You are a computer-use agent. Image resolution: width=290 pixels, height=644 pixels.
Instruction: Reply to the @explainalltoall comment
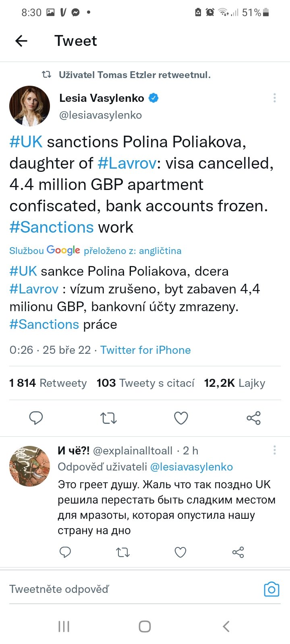point(65,552)
